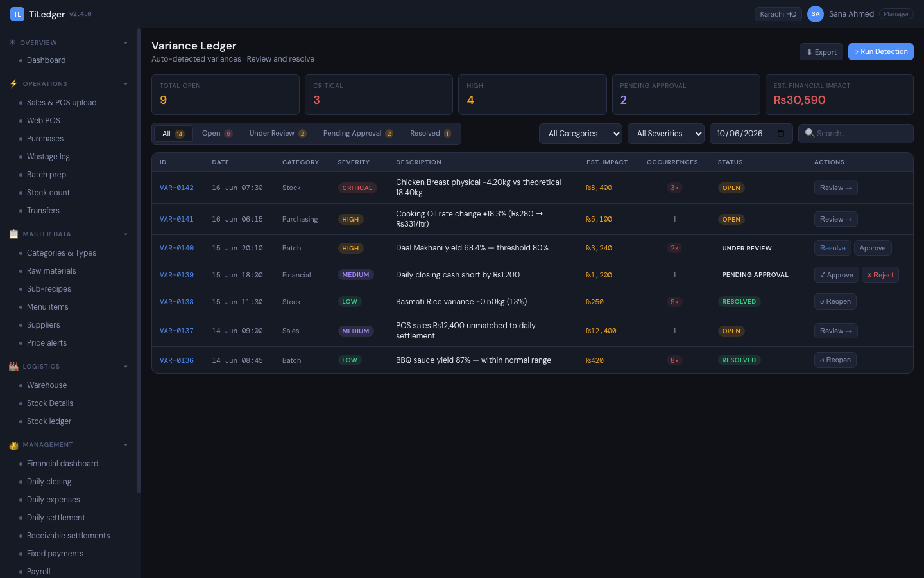This screenshot has width=924, height=578.
Task: Open Sales & POS upload
Action: coord(62,103)
